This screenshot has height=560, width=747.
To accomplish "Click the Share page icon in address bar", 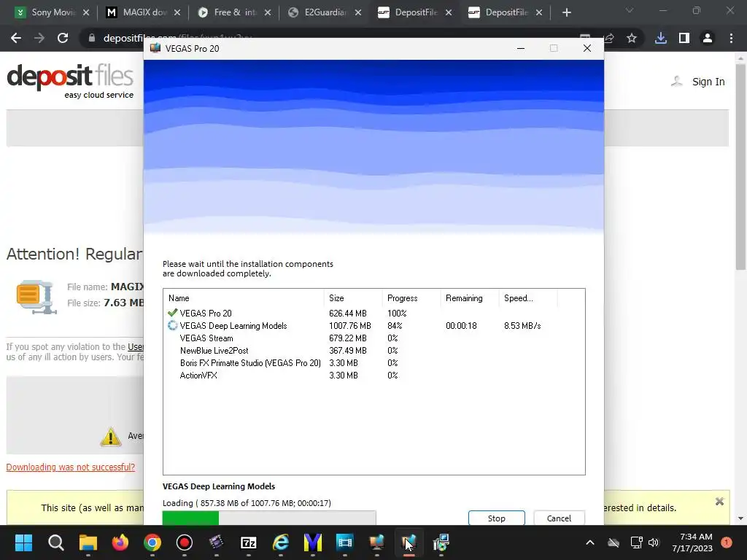I will 609,38.
